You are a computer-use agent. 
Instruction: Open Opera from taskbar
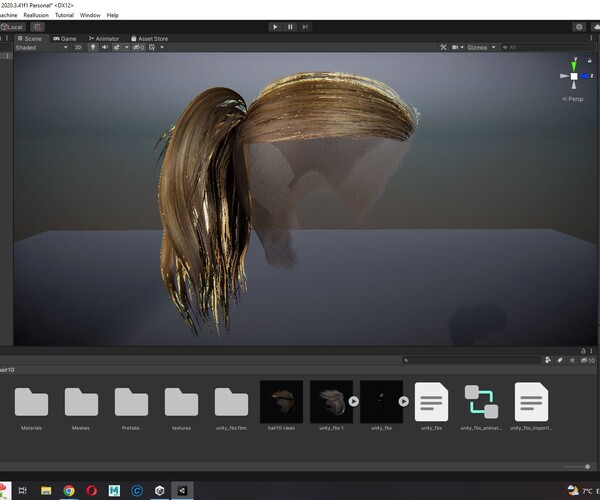[91, 490]
